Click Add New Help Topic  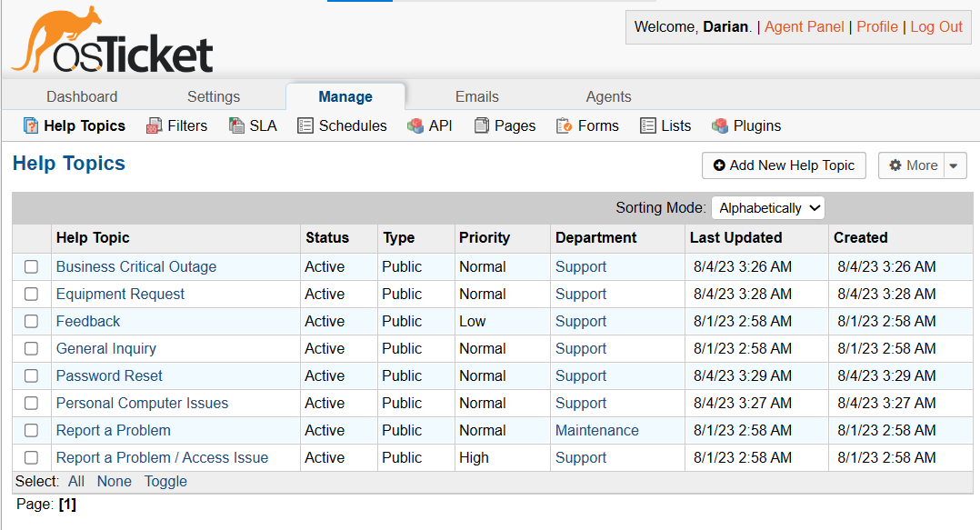[x=783, y=165]
